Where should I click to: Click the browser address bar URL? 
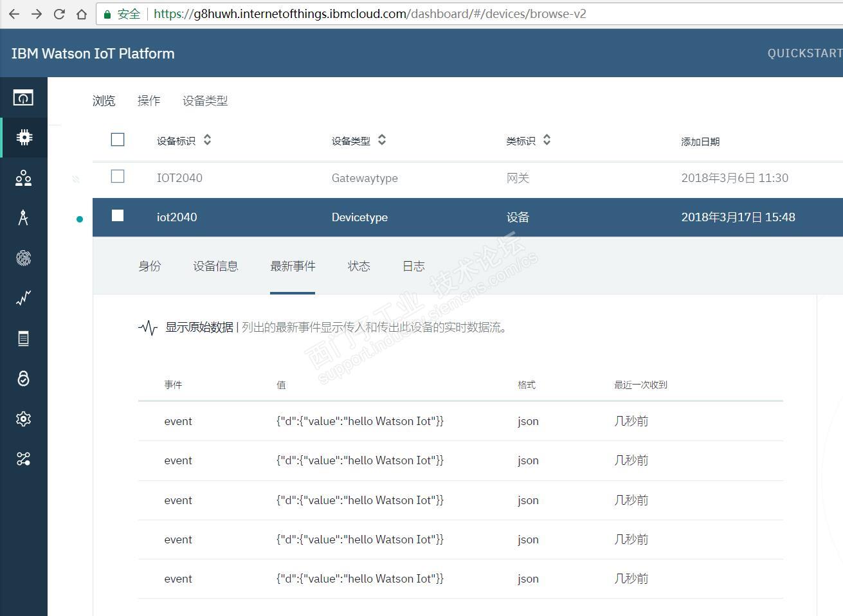(x=370, y=14)
